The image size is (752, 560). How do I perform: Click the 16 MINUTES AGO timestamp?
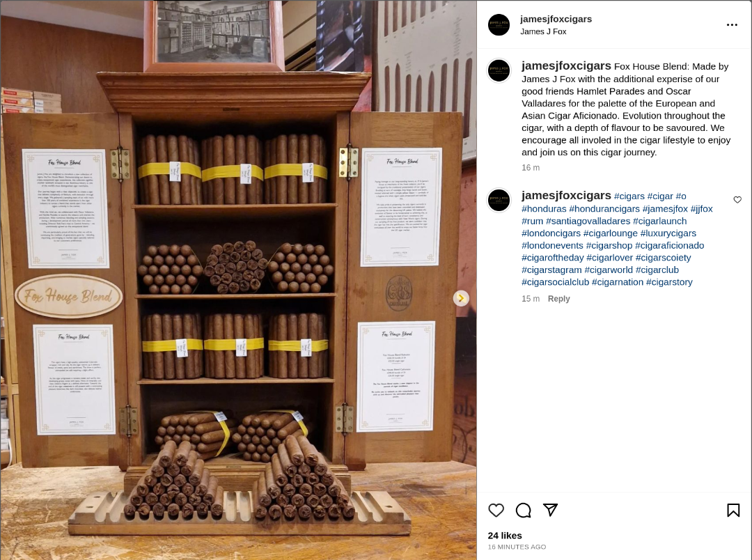coord(517,547)
